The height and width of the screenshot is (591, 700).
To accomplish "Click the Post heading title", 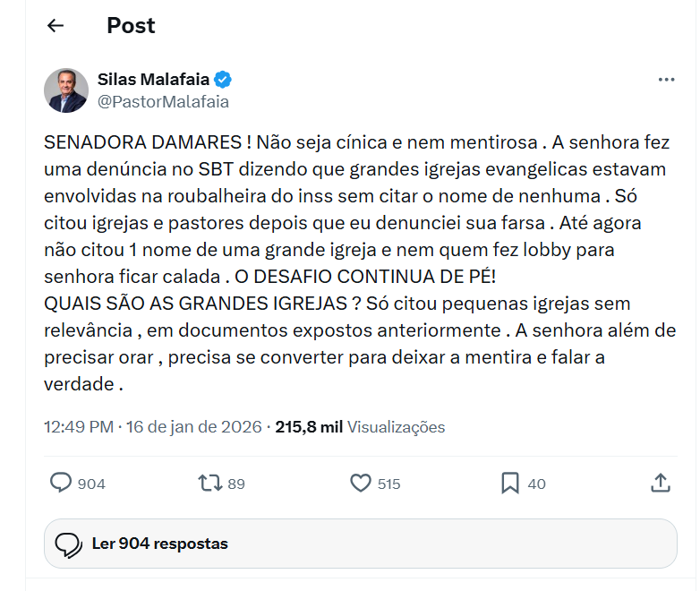I will click(131, 26).
